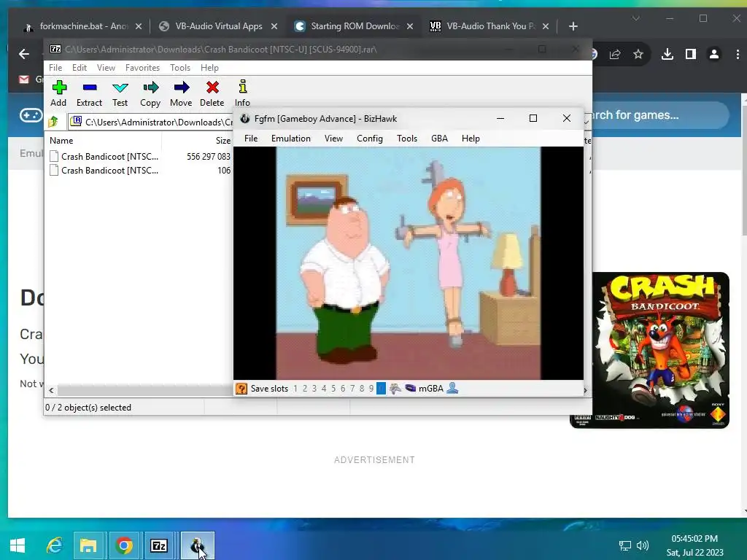Open the Chrome three-dot menu
The image size is (747, 560).
point(737,54)
